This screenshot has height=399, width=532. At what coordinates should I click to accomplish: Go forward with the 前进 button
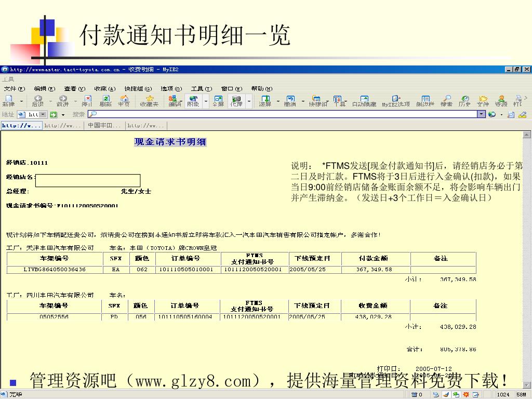click(62, 101)
